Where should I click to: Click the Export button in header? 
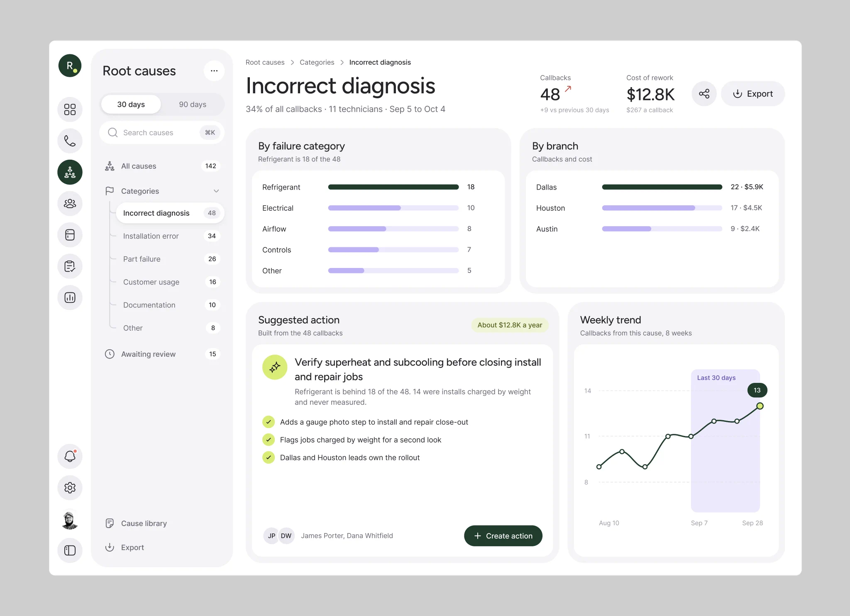click(x=752, y=94)
